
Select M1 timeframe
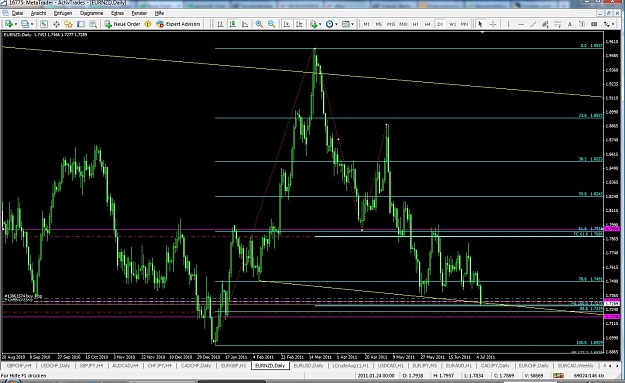click(366, 24)
